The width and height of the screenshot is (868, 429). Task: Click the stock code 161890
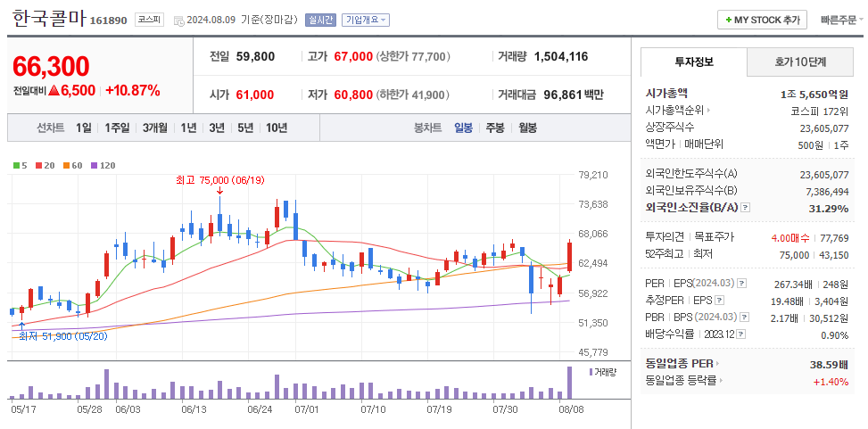[x=108, y=21]
